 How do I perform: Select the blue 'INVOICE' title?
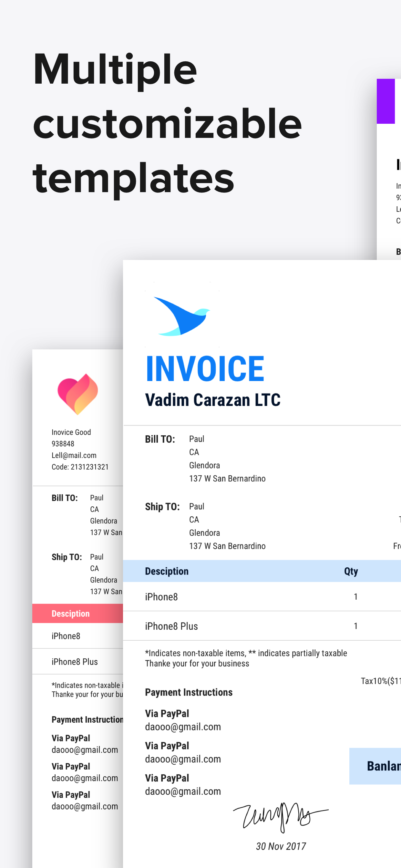pos(205,369)
